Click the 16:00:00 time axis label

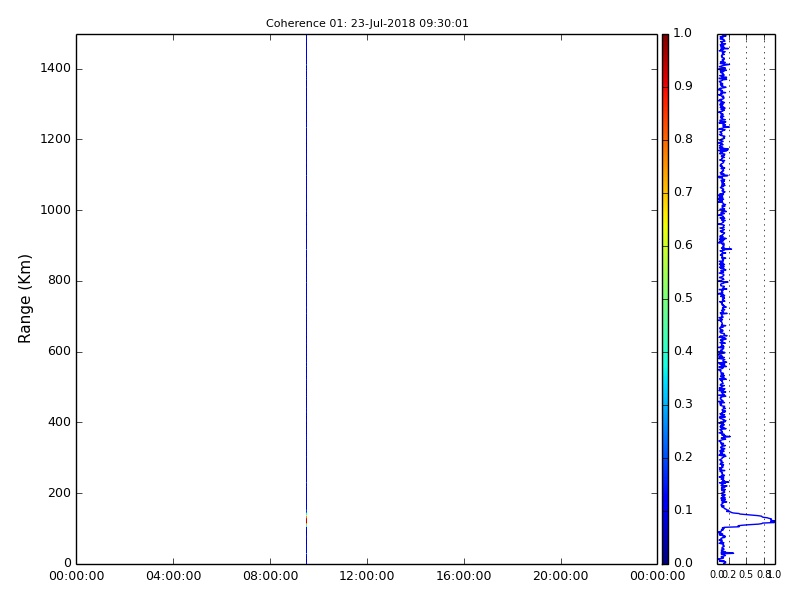pos(464,576)
